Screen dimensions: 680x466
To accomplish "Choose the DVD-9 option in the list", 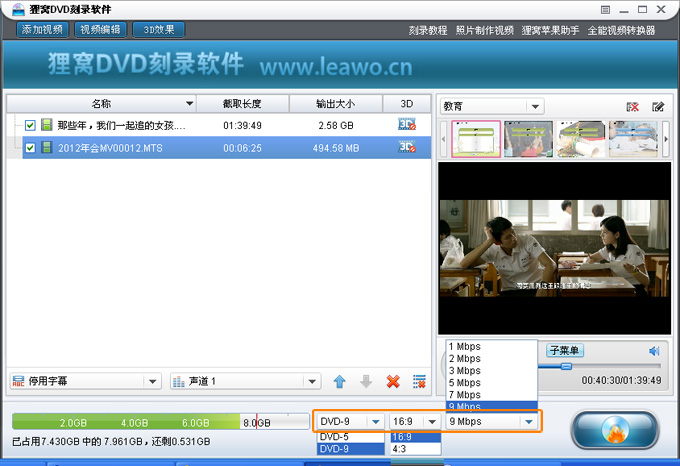I will point(350,449).
